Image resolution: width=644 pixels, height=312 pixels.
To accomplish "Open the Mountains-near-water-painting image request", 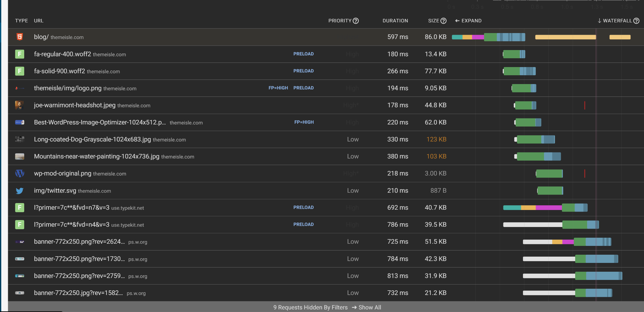I will point(97,156).
